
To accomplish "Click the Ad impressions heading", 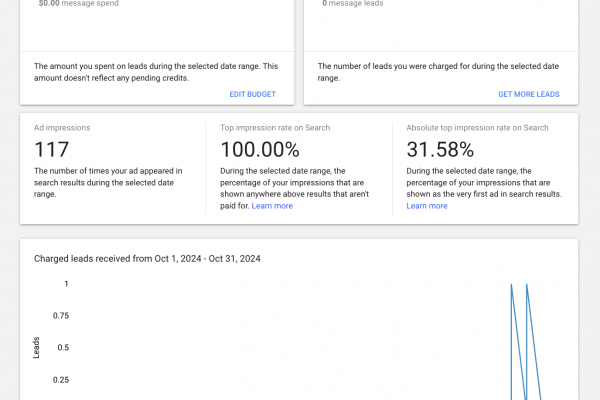I will (62, 128).
